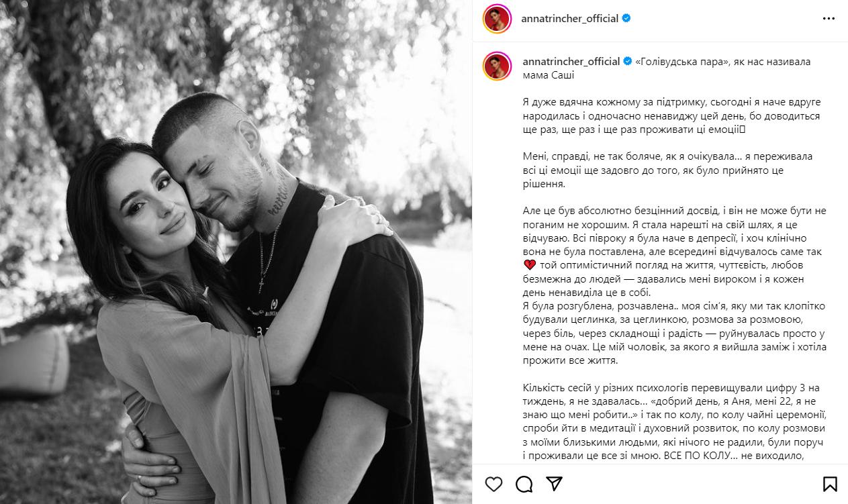Open annatrincher_official profile from the caption username
The width and height of the screenshot is (848, 504).
click(571, 61)
